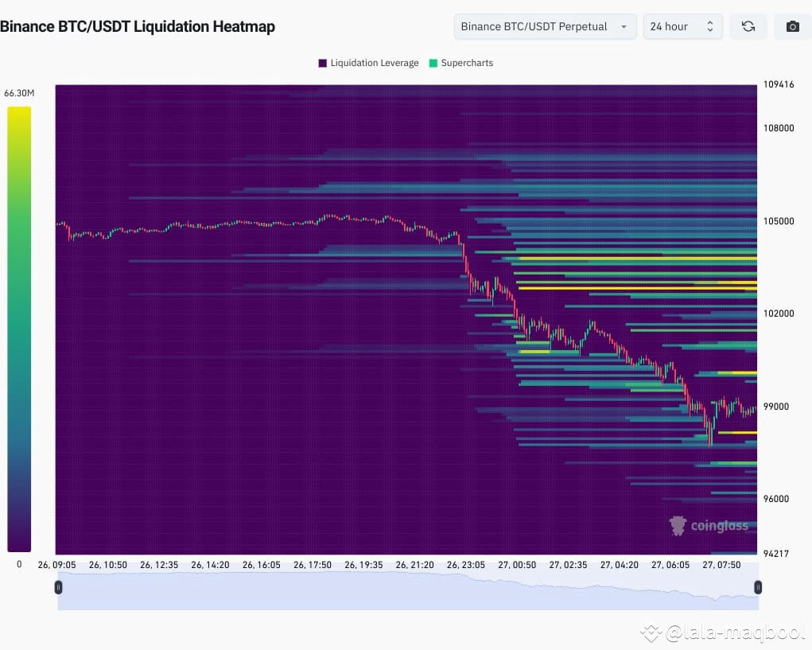Click the dropdown arrow beside Binance BTC/USDT Perpetual
Viewport: 812px width, 650px height.
pyautogui.click(x=624, y=26)
